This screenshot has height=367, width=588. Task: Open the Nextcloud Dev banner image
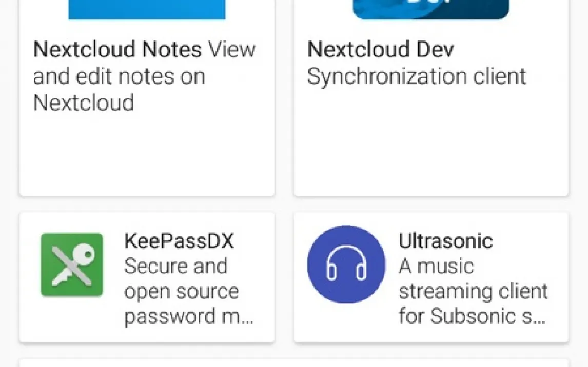(431, 9)
